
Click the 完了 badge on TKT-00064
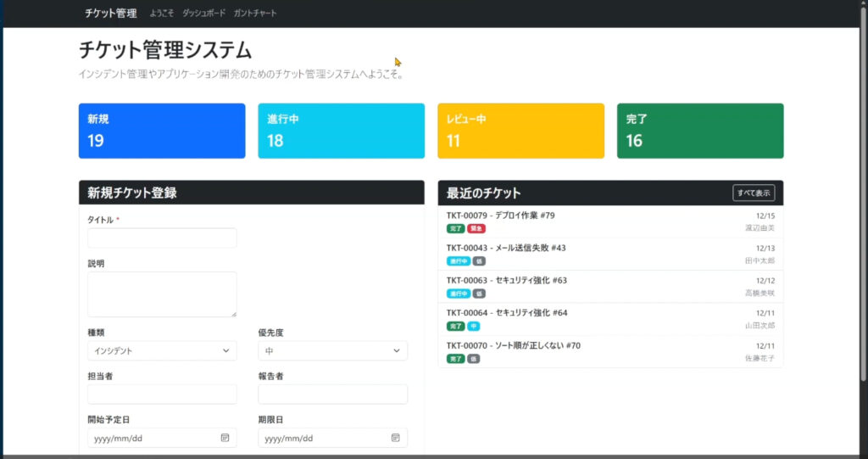(455, 326)
